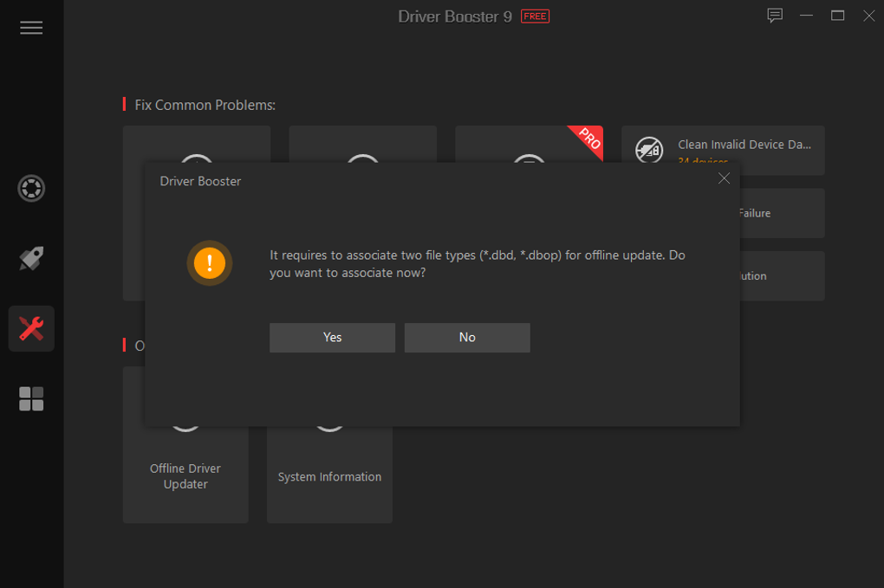This screenshot has width=884, height=588.
Task: Open the feedback chat icon
Action: click(775, 16)
